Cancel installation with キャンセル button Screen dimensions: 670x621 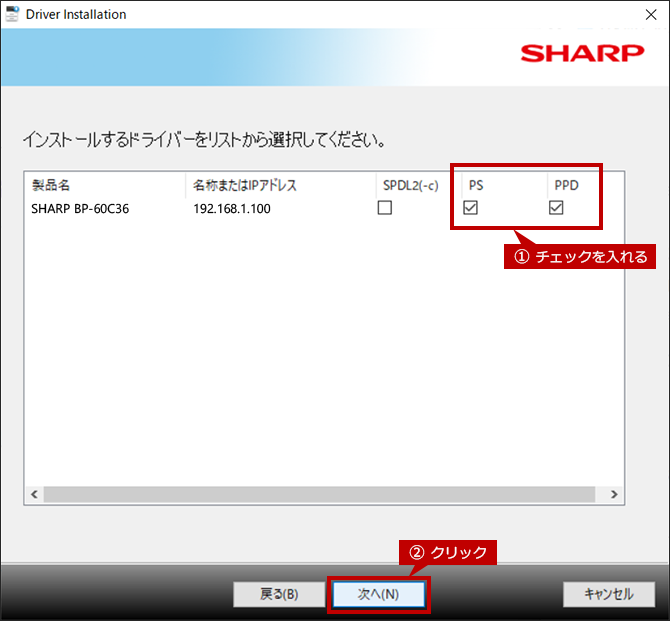[x=609, y=594]
